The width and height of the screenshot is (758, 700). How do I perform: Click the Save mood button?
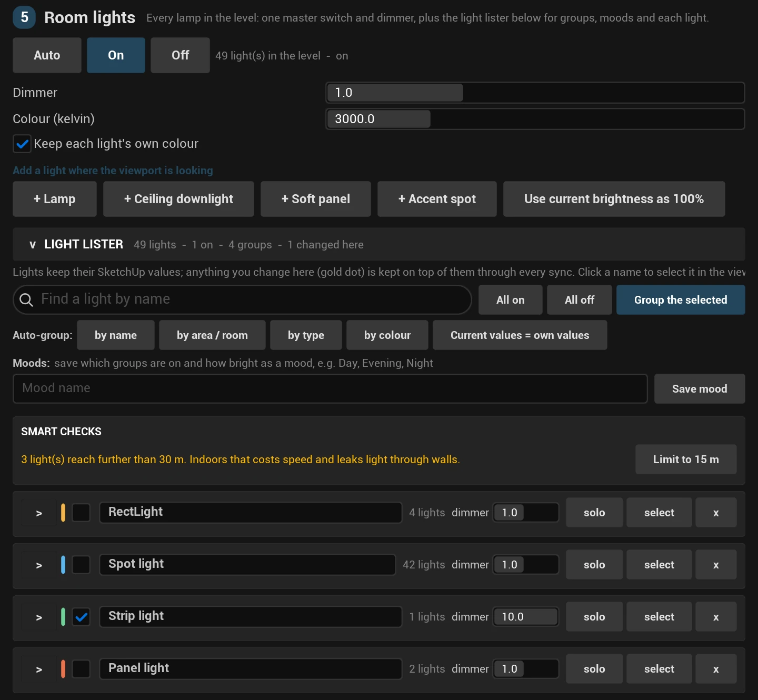tap(700, 389)
